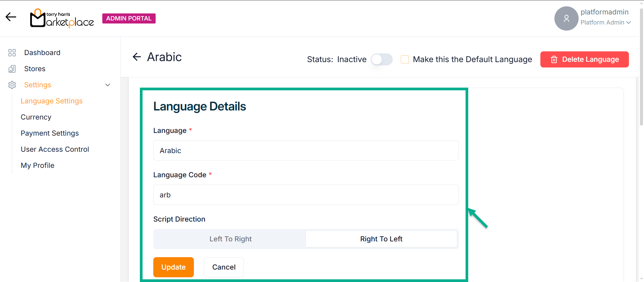Viewport: 644px width, 282px height.
Task: Go to User Access Control
Action: coord(55,149)
